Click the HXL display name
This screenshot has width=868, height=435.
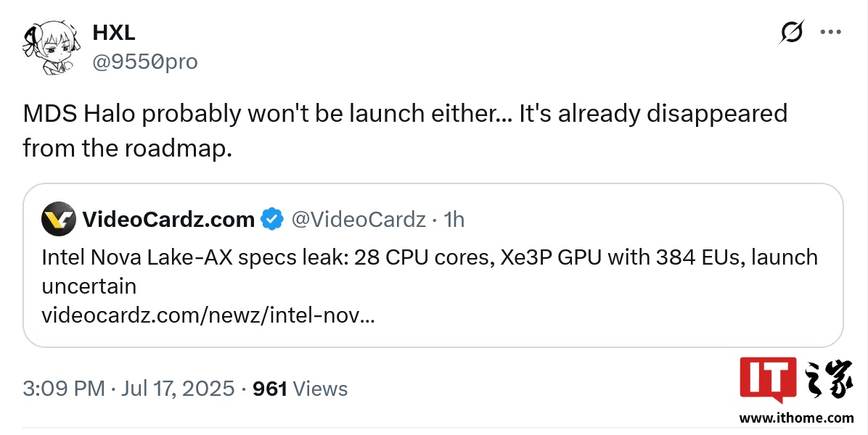[114, 33]
